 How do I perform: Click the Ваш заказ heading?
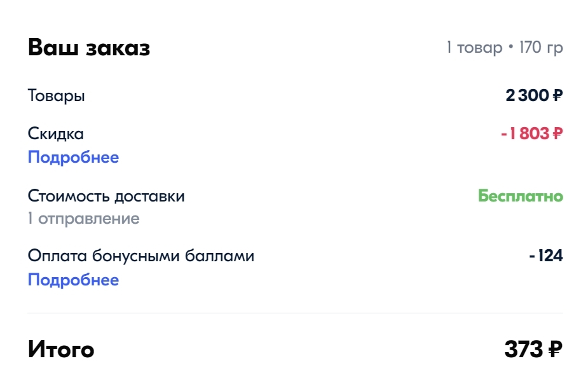[89, 48]
